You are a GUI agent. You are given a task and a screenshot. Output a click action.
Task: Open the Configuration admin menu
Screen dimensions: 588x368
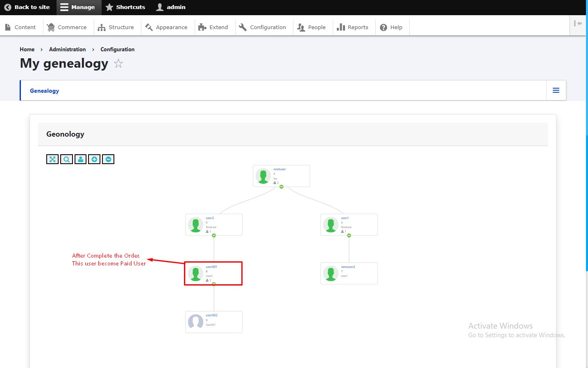coord(263,27)
